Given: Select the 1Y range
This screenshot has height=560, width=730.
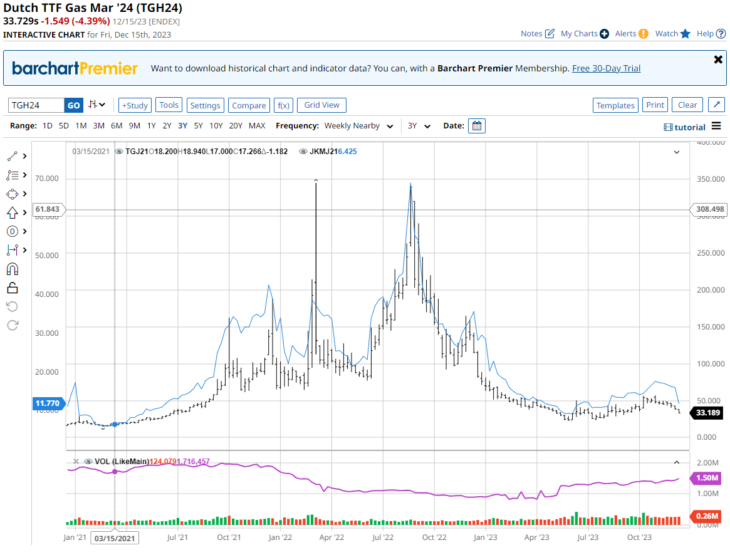Looking at the screenshot, I should point(152,126).
